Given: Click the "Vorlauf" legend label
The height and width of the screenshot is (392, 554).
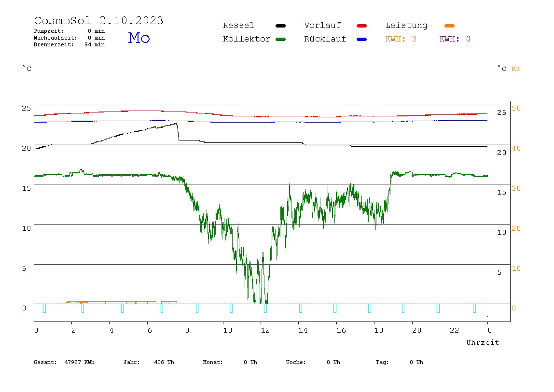Looking at the screenshot, I should pyautogui.click(x=322, y=26).
